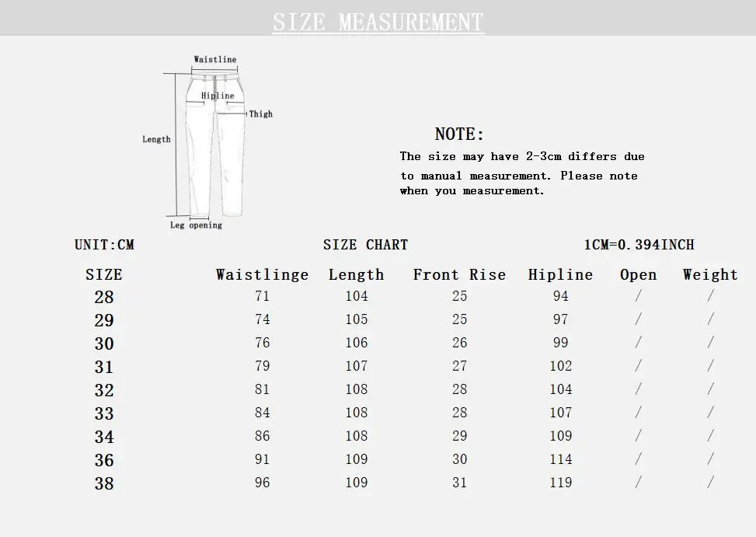Click the Thigh label on the diagram
The width and height of the screenshot is (756, 537).
[x=261, y=113]
